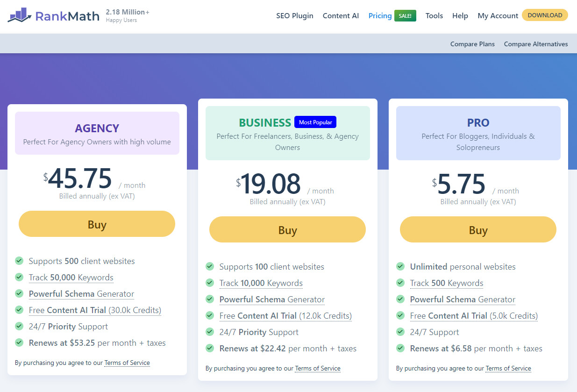Open My Account
The height and width of the screenshot is (392, 577).
click(498, 15)
